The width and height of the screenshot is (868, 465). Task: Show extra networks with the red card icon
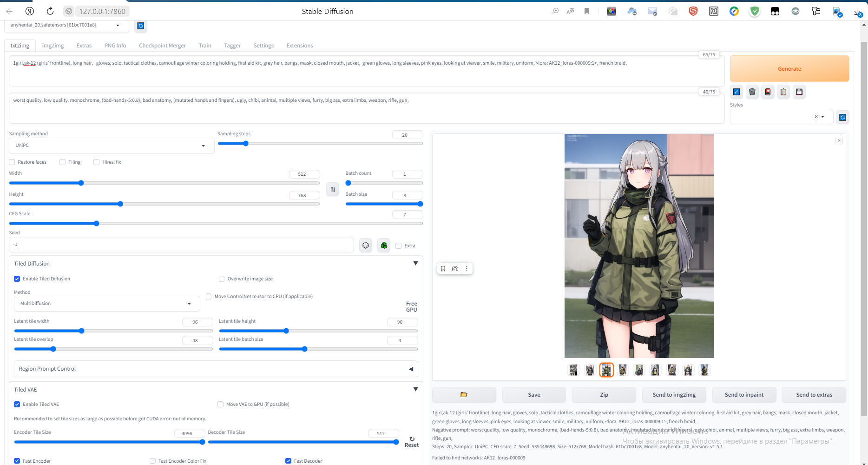pyautogui.click(x=768, y=92)
